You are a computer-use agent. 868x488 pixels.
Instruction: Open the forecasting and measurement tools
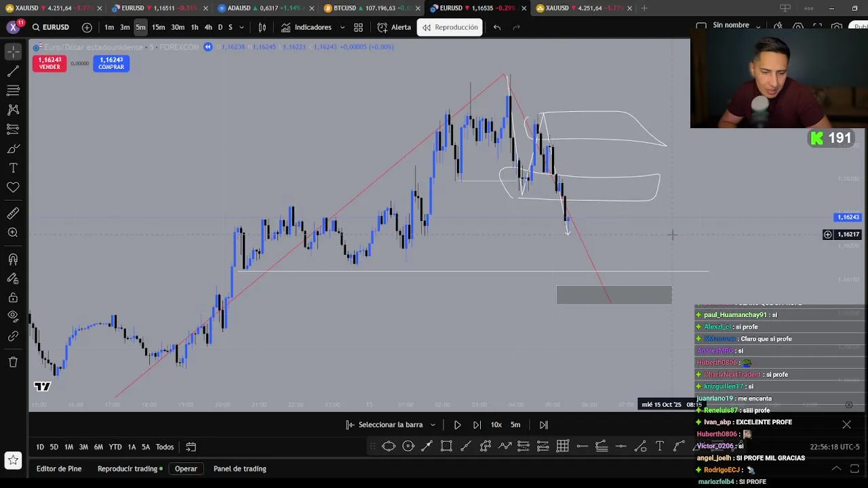(13, 129)
